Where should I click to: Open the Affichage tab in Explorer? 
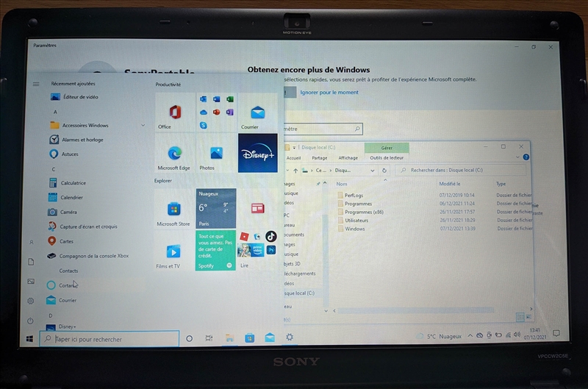348,158
